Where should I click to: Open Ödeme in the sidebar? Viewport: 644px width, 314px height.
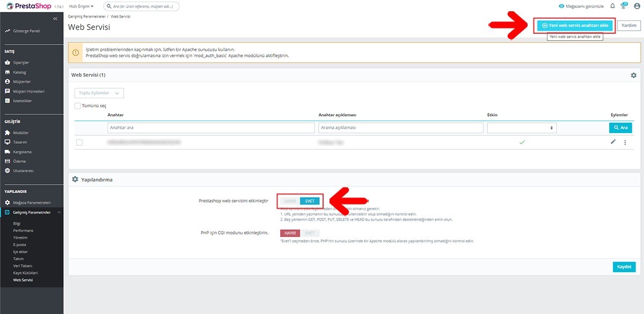point(19,161)
